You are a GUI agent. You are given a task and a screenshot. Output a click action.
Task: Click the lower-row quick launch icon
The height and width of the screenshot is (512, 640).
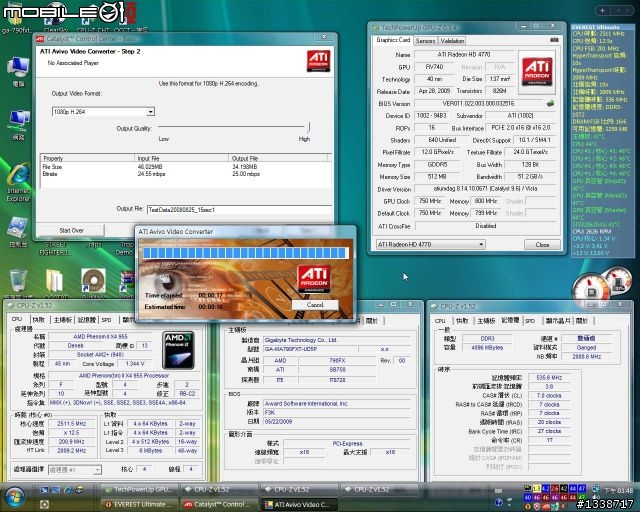pyautogui.click(x=44, y=504)
